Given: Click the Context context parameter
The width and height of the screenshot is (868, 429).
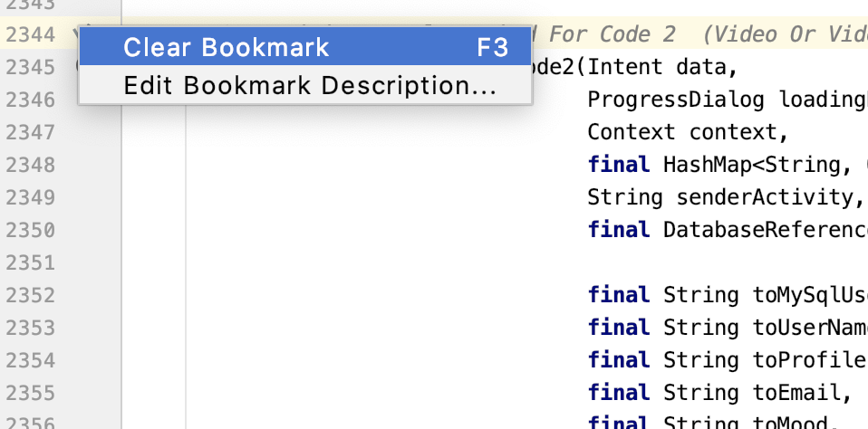Looking at the screenshot, I should click(x=689, y=132).
